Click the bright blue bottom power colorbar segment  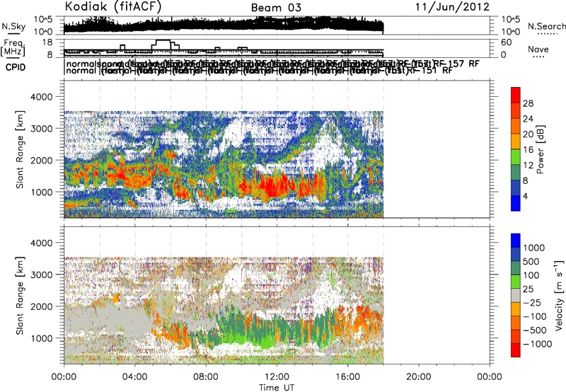(516, 203)
